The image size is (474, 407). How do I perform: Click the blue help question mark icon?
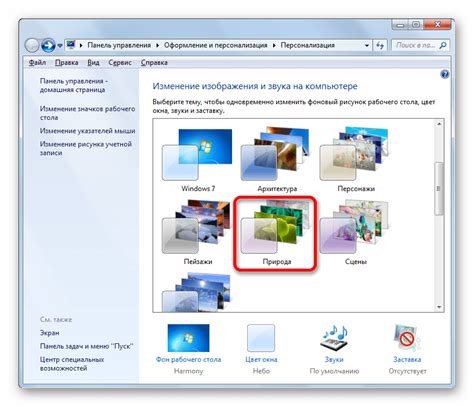444,74
